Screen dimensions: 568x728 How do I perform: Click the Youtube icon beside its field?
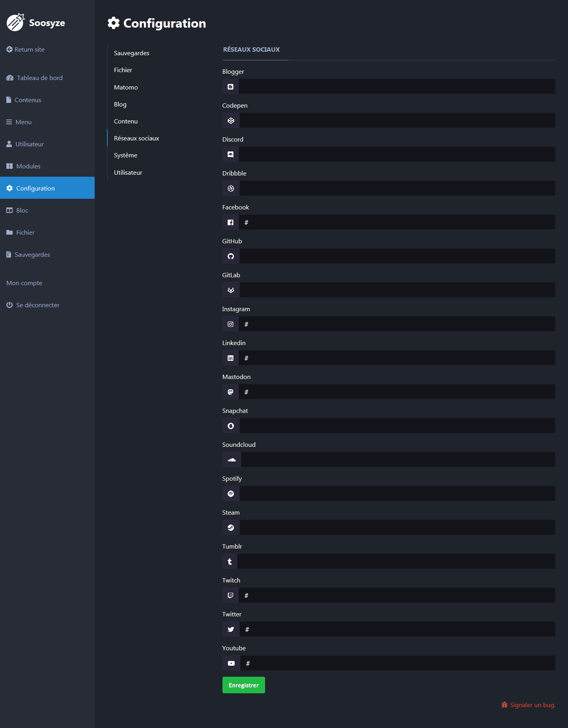231,663
